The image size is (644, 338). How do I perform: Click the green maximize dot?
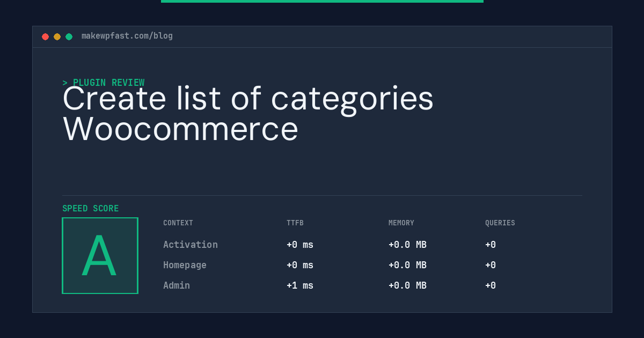click(69, 36)
